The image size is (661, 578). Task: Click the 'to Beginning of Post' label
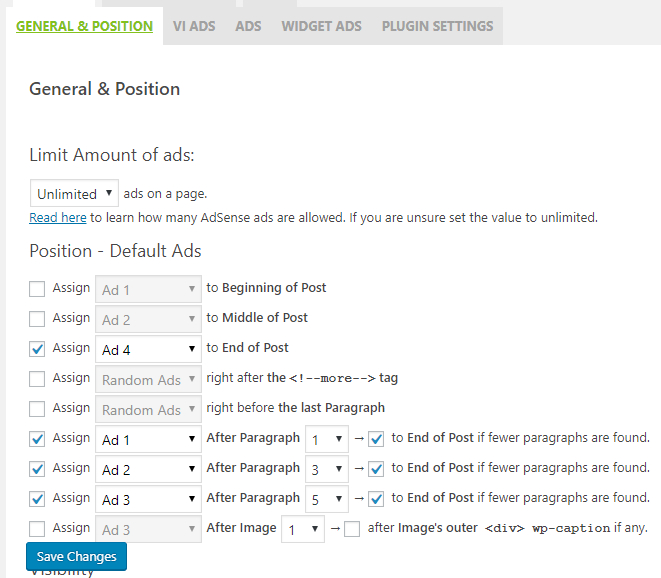[x=266, y=288]
